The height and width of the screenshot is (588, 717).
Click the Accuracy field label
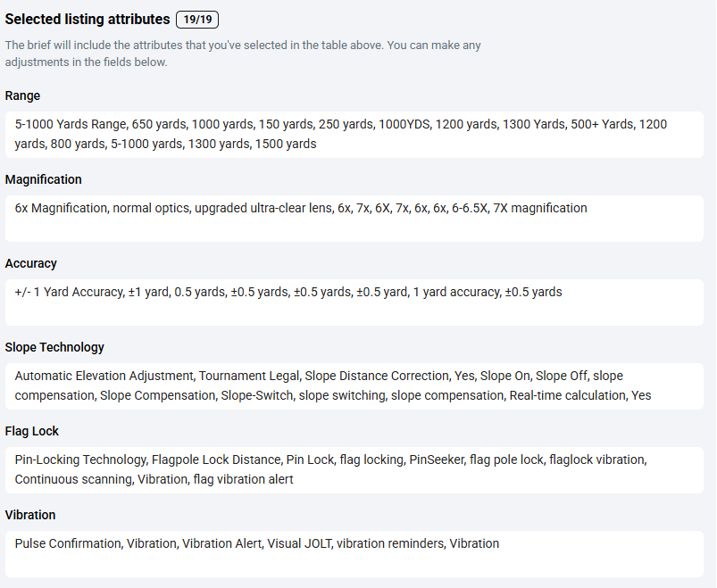(30, 263)
